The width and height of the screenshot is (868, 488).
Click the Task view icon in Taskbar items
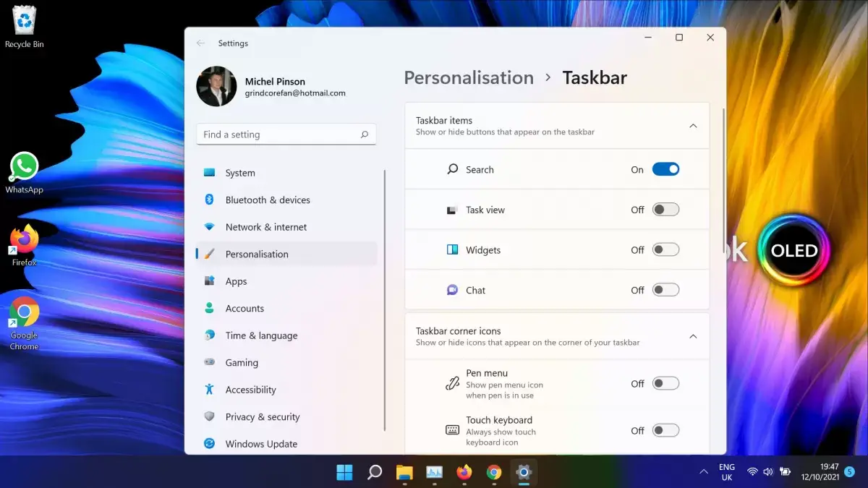pyautogui.click(x=453, y=210)
